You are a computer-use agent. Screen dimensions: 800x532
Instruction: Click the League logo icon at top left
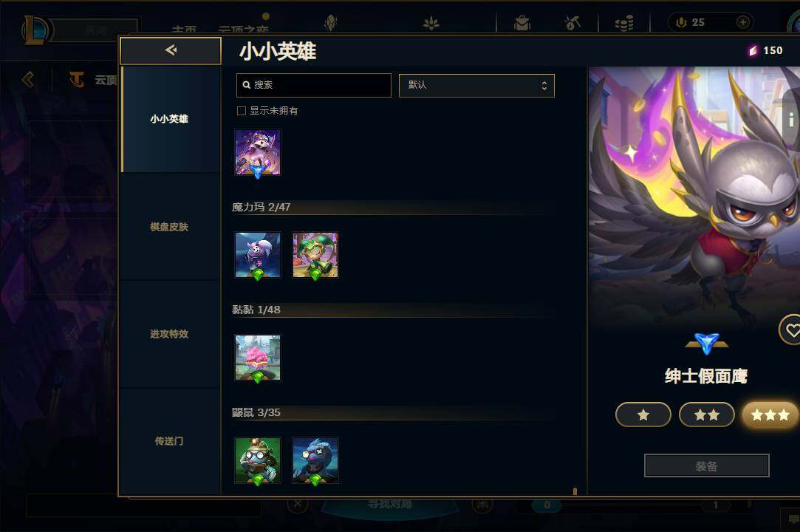pyautogui.click(x=35, y=30)
